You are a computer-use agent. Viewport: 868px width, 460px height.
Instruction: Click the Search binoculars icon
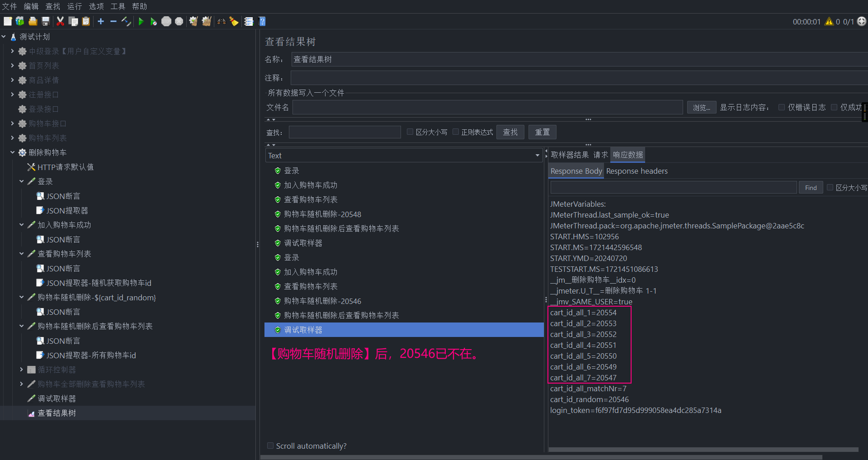click(x=222, y=21)
